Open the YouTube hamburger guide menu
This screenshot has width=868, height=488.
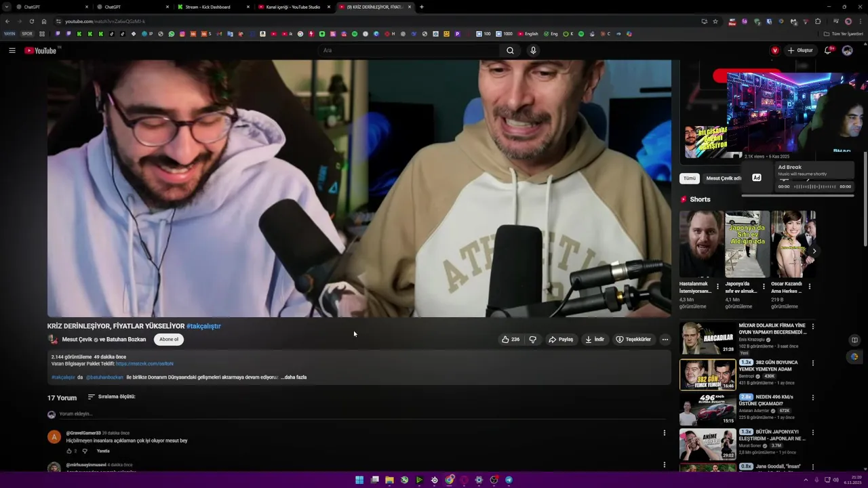[x=12, y=50]
